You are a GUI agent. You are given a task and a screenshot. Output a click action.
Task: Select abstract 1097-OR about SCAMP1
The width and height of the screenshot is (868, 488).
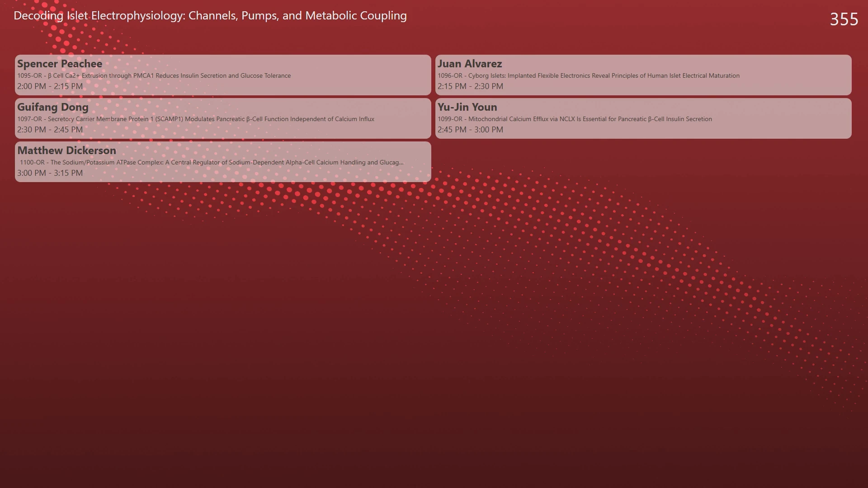[x=196, y=119]
